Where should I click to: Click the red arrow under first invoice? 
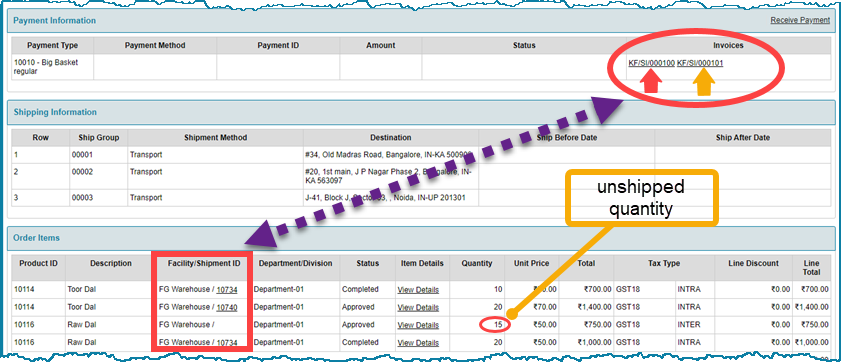pos(651,82)
